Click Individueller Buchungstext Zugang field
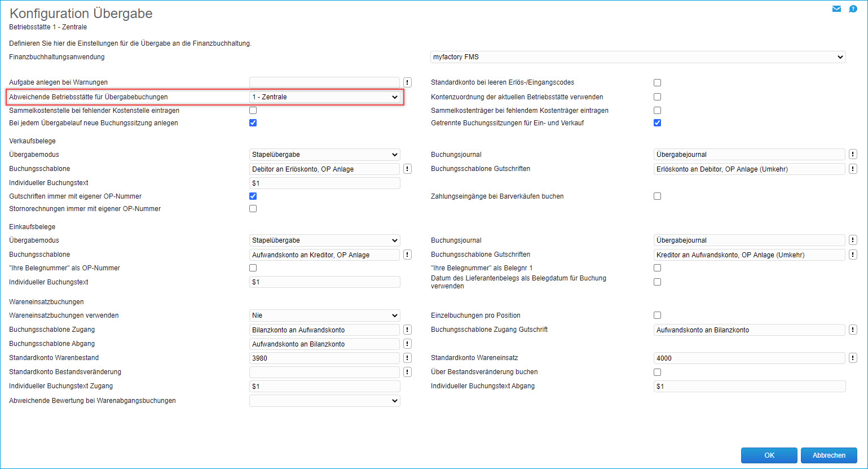 325,386
